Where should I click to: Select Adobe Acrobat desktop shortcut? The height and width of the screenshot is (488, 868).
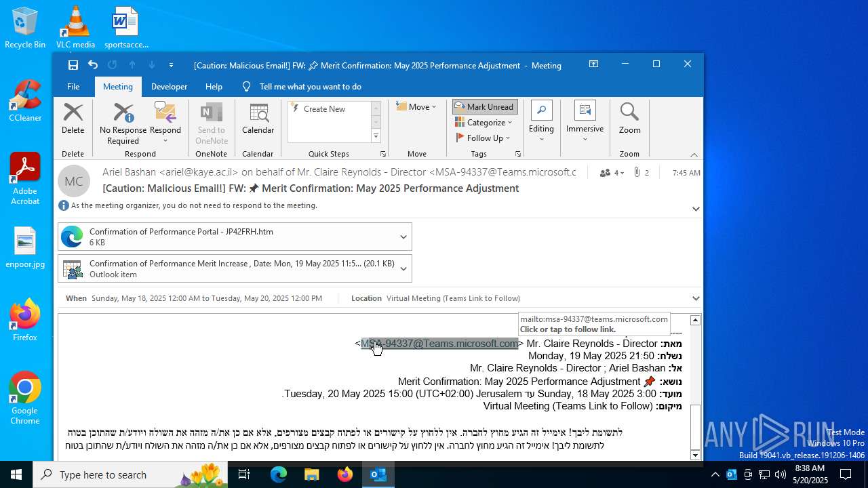tap(25, 180)
